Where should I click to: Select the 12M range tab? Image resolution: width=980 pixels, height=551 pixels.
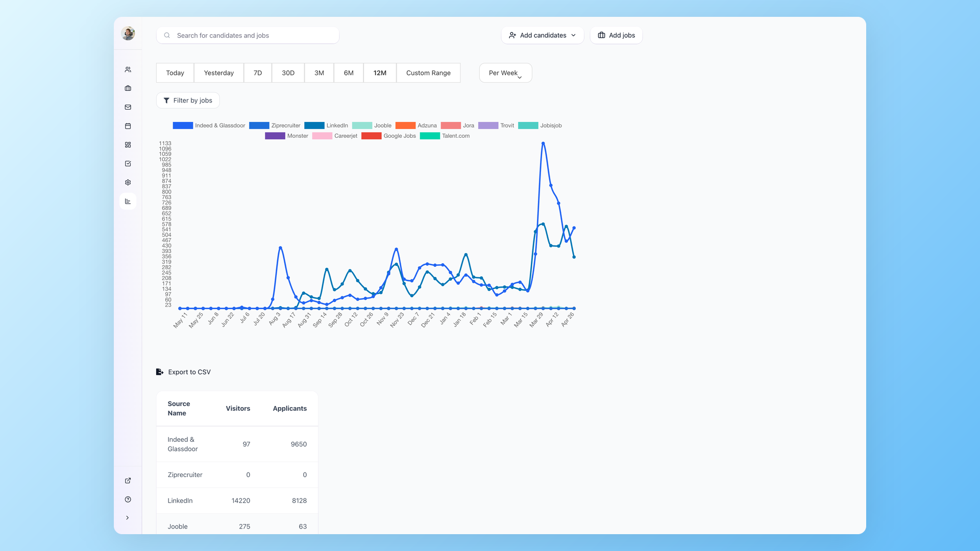tap(380, 73)
